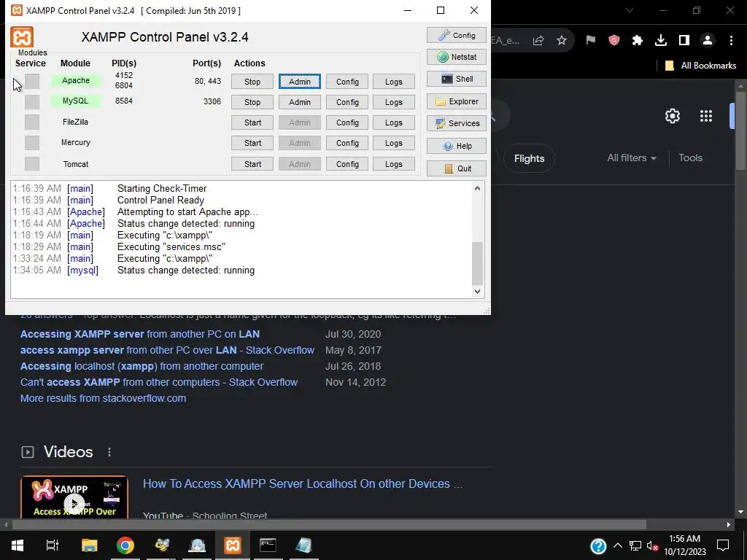Screen dimensions: 747x560
Task: Open File Explorer from the taskbar
Action: click(x=89, y=545)
